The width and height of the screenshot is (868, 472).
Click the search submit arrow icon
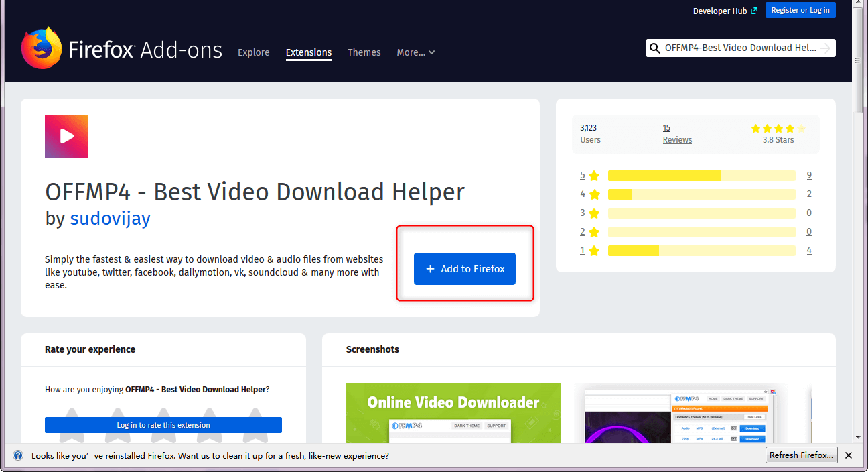click(825, 48)
